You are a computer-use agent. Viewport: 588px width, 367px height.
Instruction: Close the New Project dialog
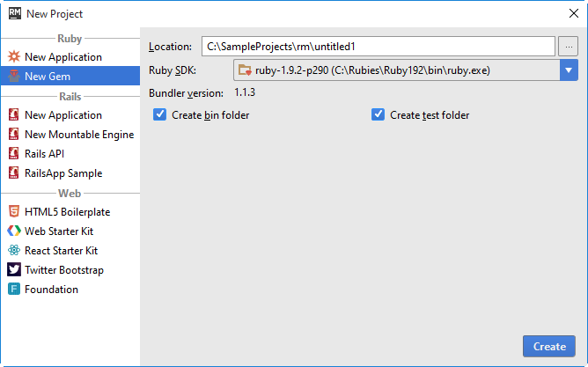(x=573, y=13)
